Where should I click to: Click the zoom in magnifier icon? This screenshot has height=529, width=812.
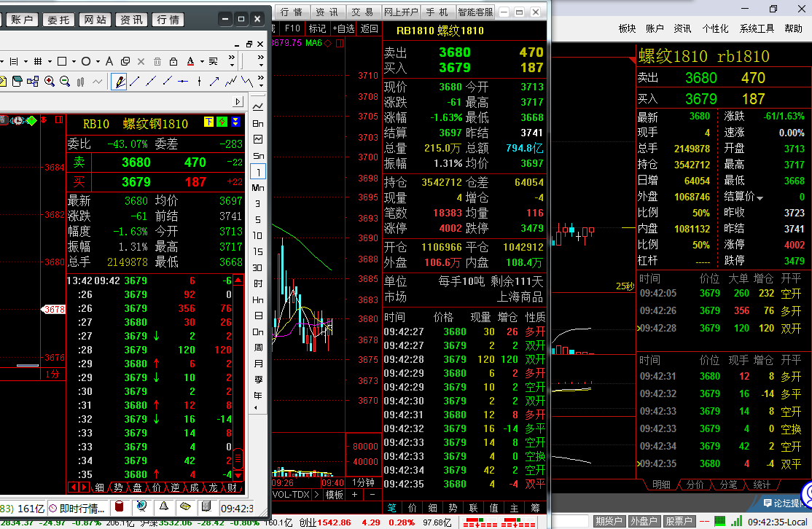point(49,82)
